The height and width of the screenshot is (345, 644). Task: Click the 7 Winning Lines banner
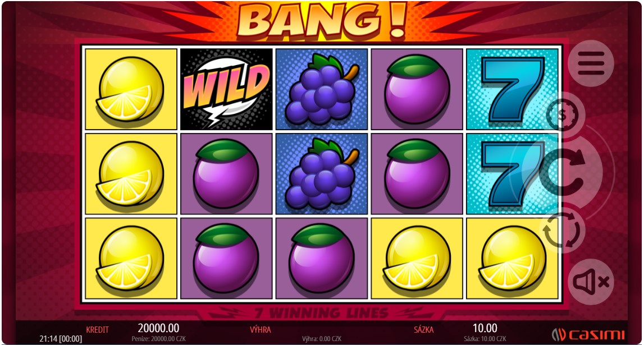(322, 314)
